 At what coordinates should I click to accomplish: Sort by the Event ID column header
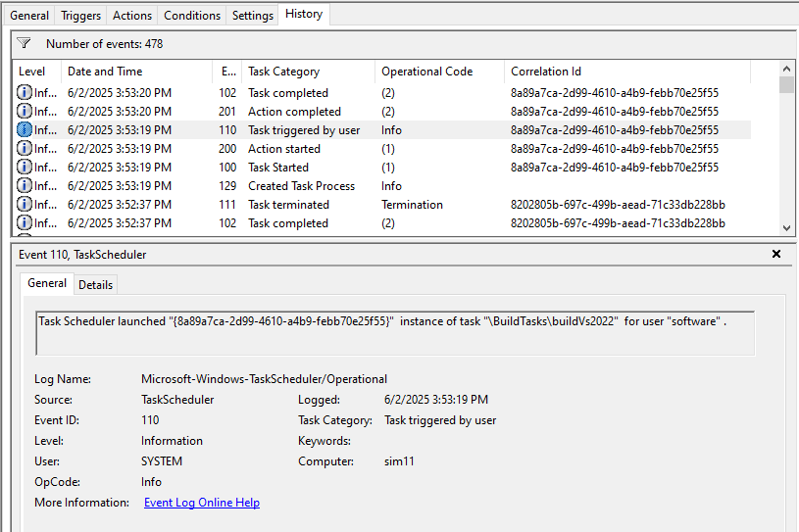point(227,72)
